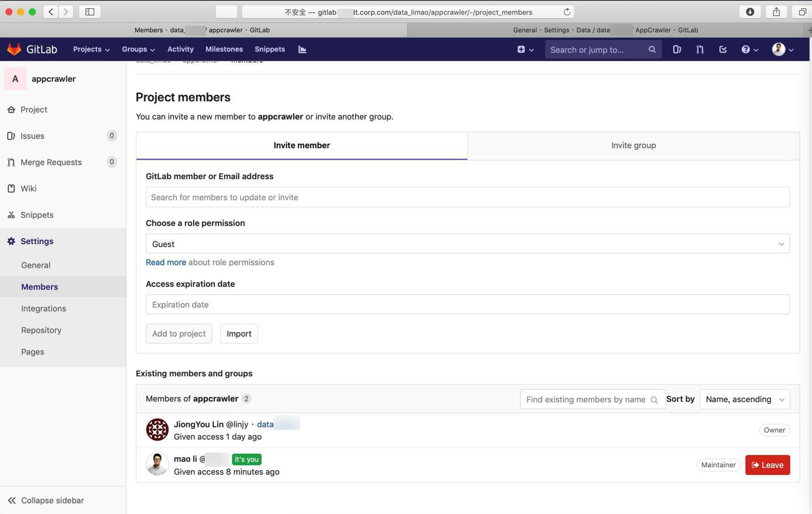The width and height of the screenshot is (812, 514).
Task: Open the Guest role permission dropdown
Action: pos(467,244)
